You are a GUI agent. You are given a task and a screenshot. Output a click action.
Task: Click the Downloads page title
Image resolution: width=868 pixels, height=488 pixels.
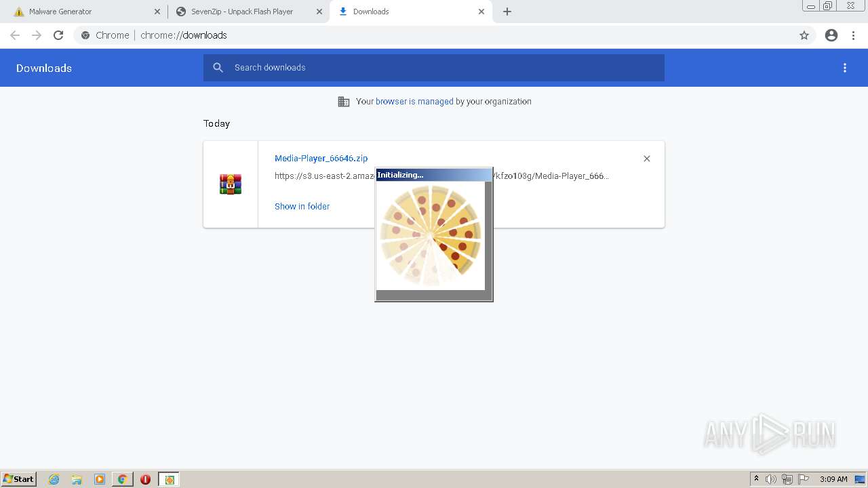tap(44, 68)
